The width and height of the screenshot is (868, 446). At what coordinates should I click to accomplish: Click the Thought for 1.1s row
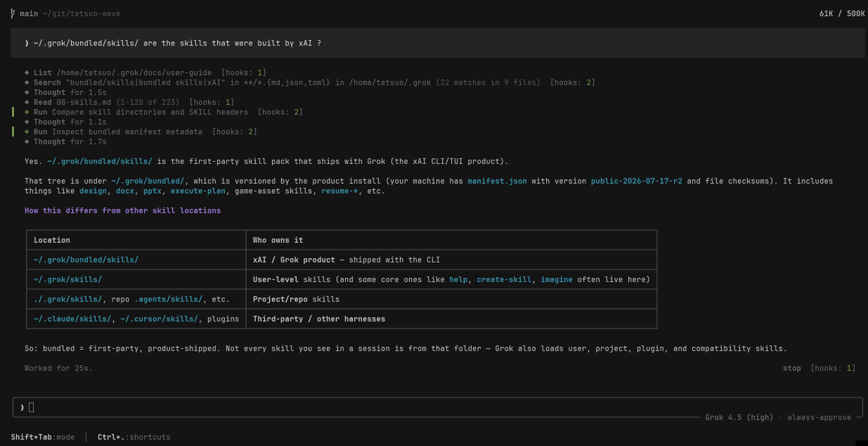click(66, 122)
